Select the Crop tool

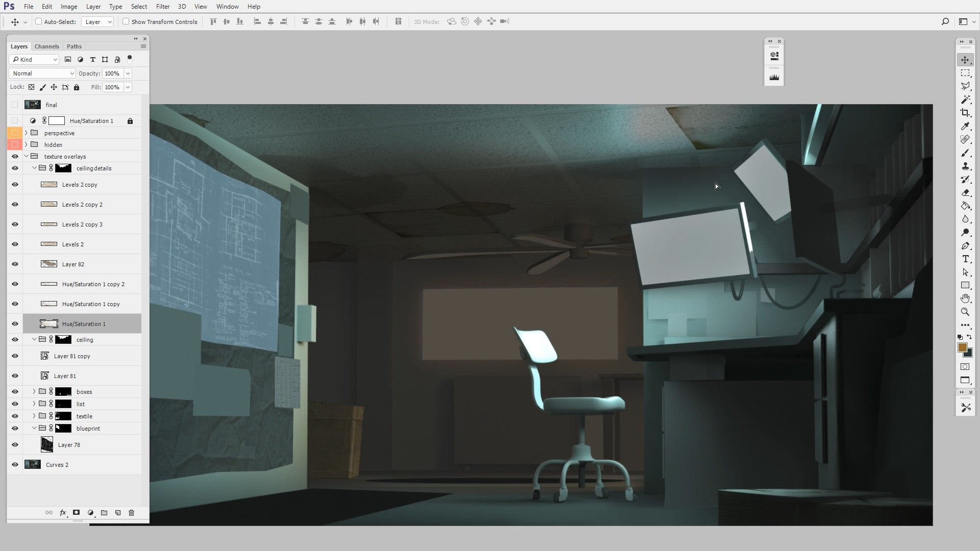click(965, 113)
